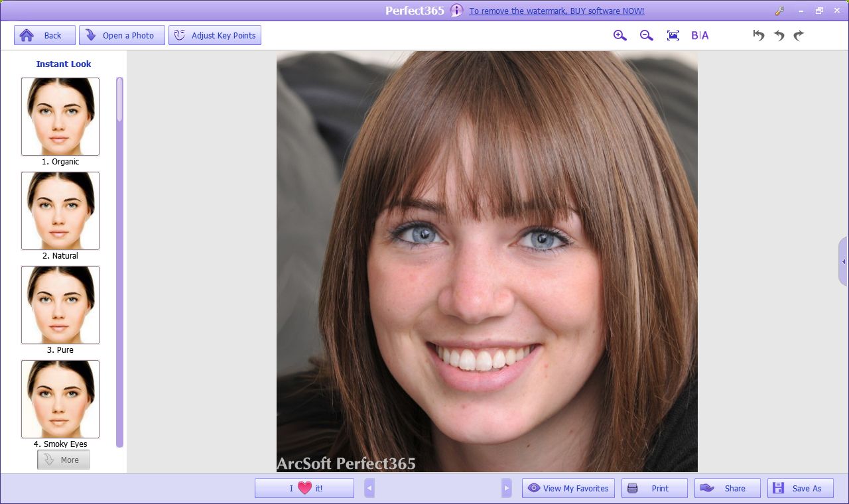
Task: Open settings via the wrench icon
Action: click(779, 11)
